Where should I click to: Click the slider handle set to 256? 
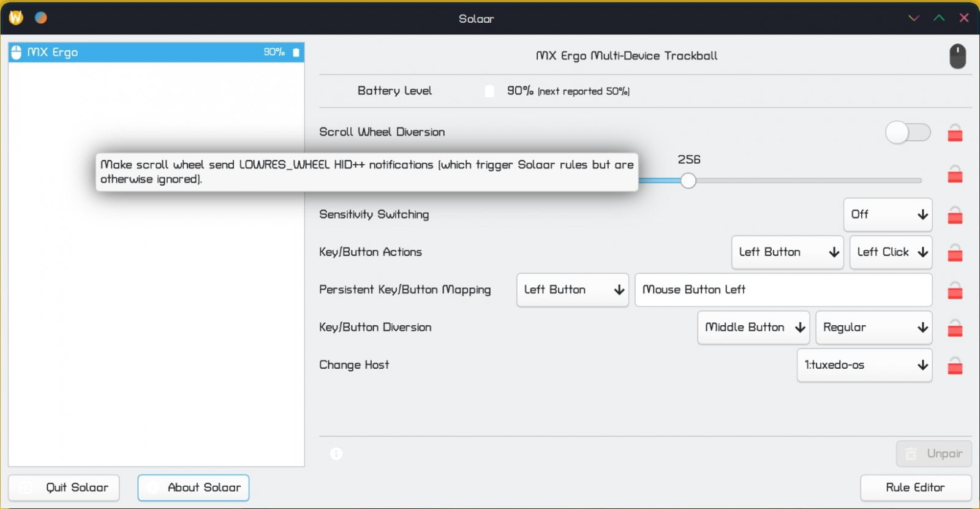[x=688, y=181]
